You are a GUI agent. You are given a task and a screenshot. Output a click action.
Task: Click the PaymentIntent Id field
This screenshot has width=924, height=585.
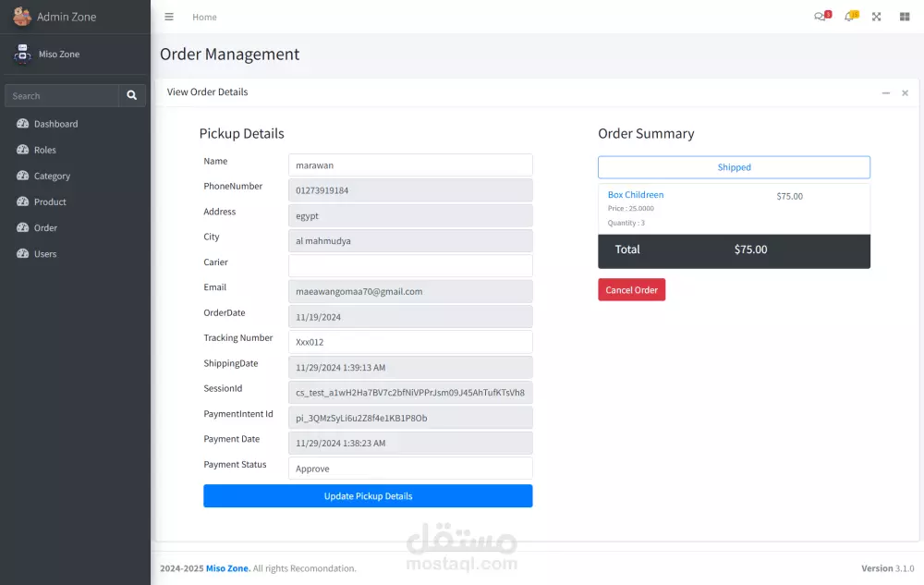click(x=410, y=418)
